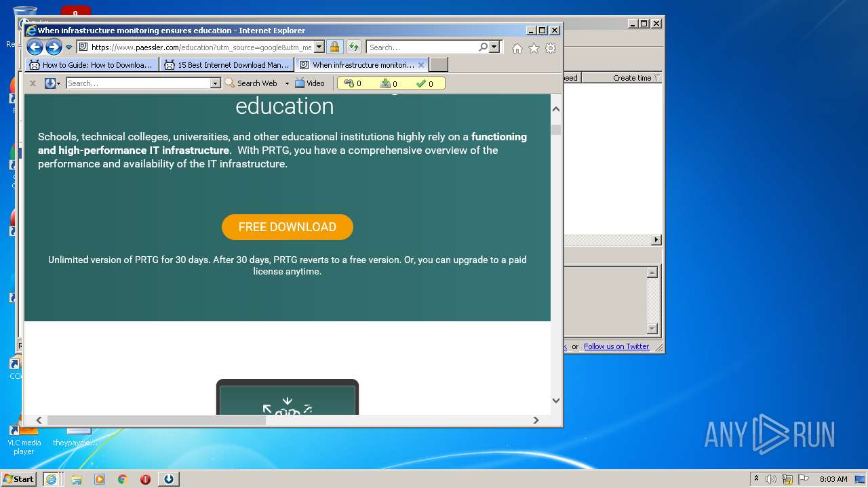The height and width of the screenshot is (488, 868).
Task: Open the download manager taskbar icon
Action: point(169,479)
